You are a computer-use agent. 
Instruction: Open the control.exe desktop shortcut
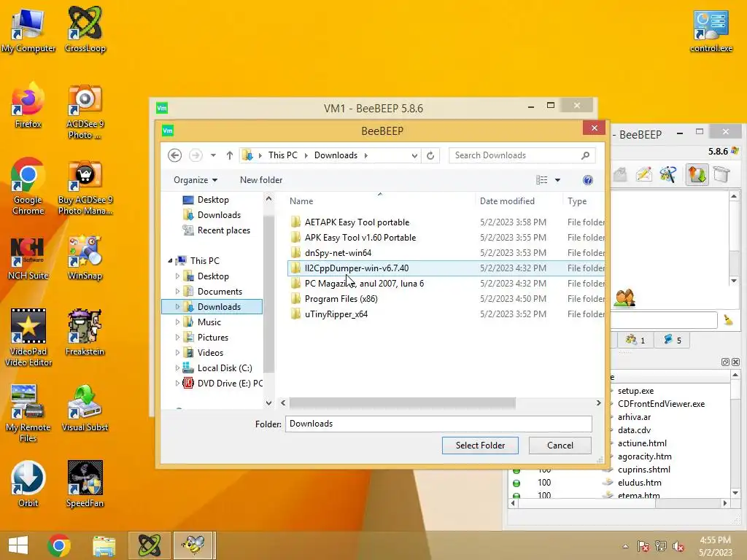pos(711,29)
